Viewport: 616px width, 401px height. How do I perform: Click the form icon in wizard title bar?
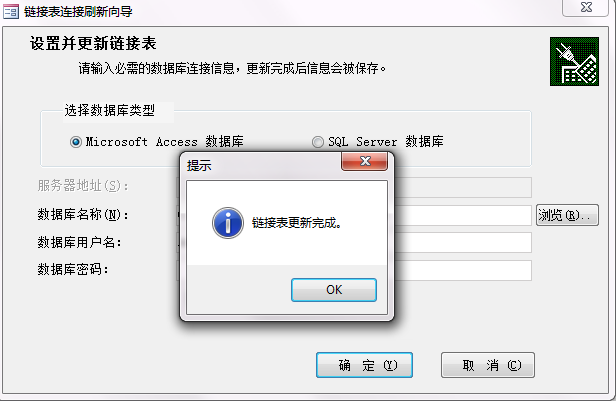[11, 11]
